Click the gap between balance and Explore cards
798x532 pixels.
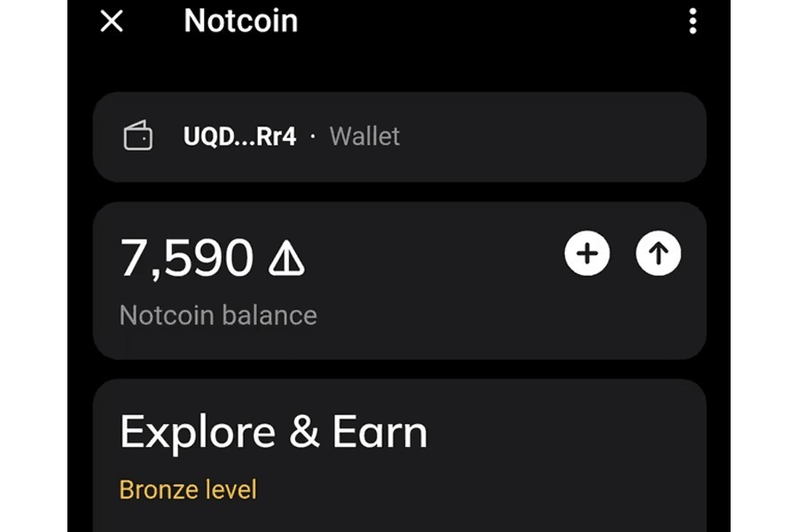(x=399, y=370)
